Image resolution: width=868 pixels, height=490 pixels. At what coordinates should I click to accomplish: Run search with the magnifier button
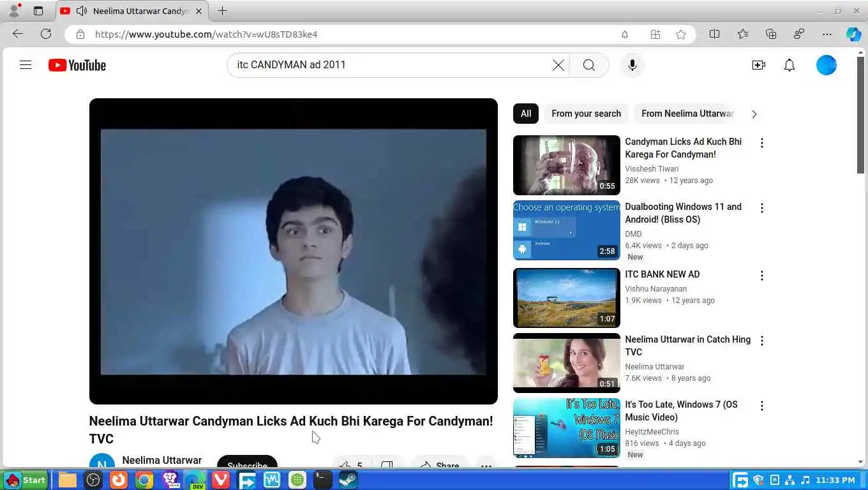[x=589, y=65]
